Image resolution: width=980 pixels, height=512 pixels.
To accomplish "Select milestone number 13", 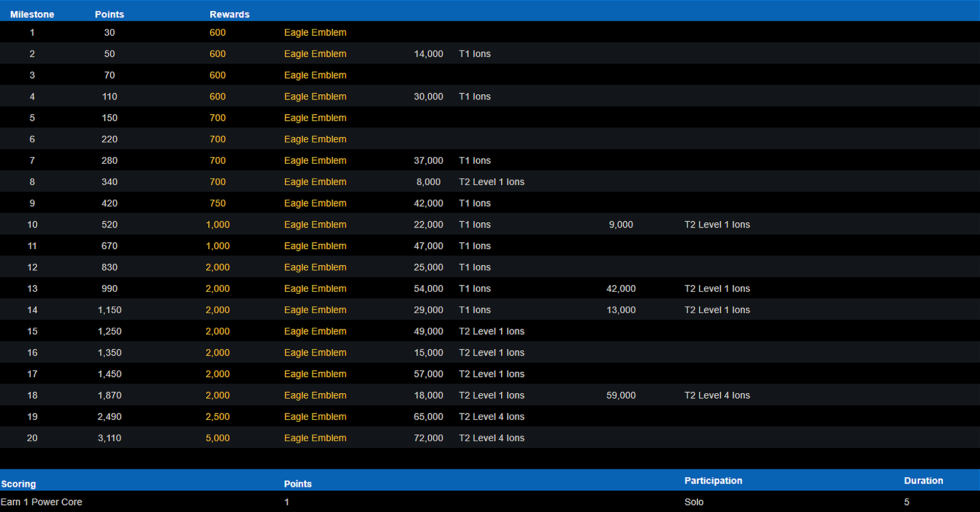I will tap(32, 289).
